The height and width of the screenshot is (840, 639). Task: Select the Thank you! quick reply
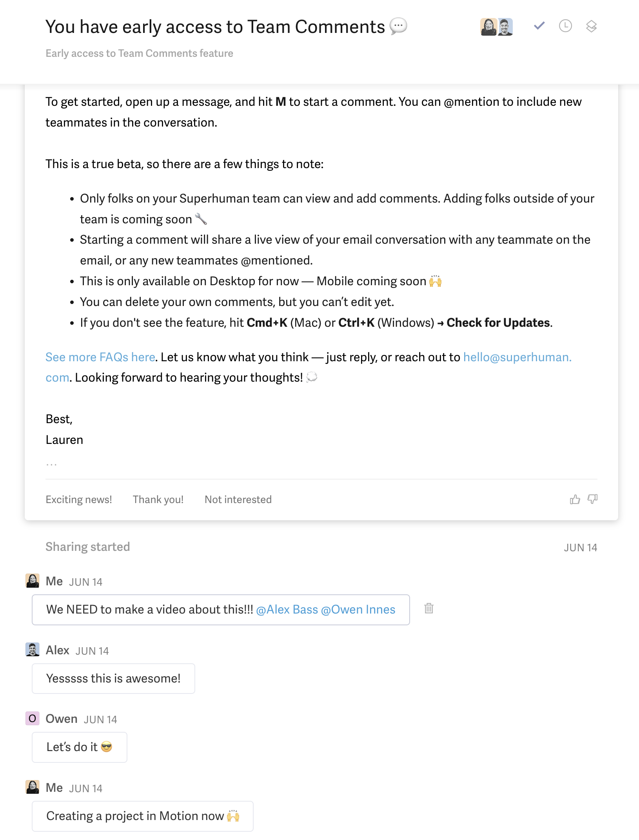point(158,500)
